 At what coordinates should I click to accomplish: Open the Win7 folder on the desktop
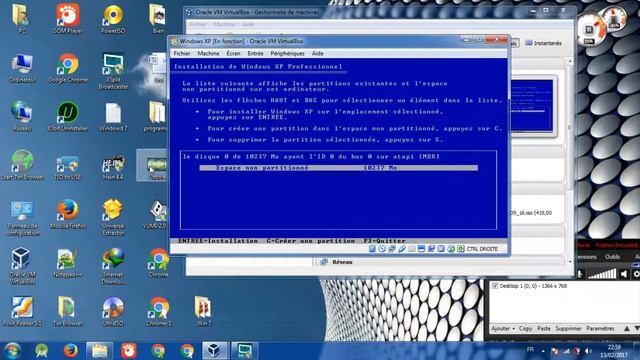click(203, 311)
